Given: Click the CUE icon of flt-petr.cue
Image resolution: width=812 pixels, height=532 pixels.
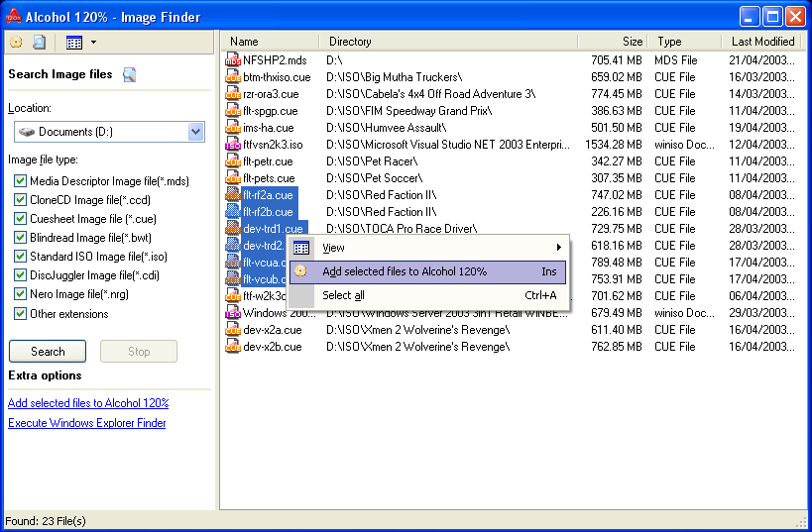Looking at the screenshot, I should pyautogui.click(x=233, y=160).
